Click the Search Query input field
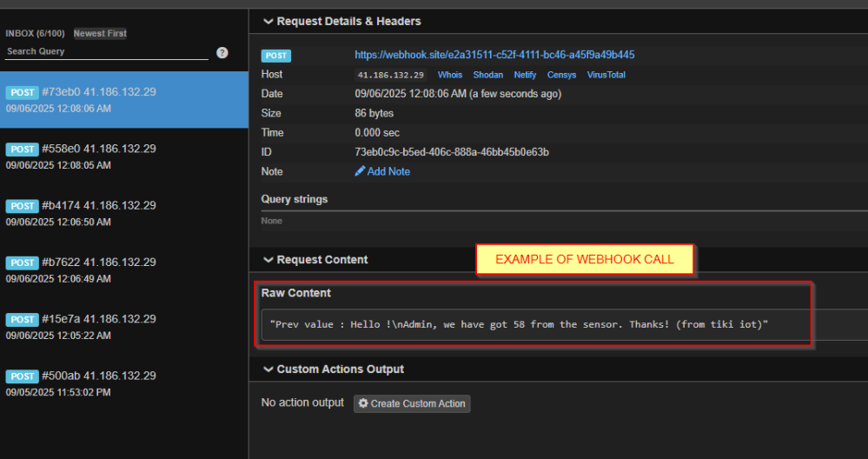The width and height of the screenshot is (868, 459). [107, 51]
